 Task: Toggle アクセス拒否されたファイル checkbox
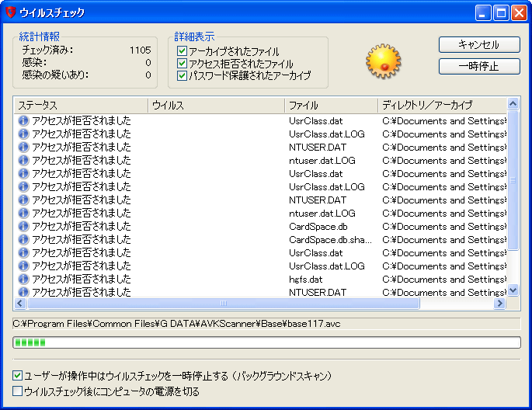182,63
